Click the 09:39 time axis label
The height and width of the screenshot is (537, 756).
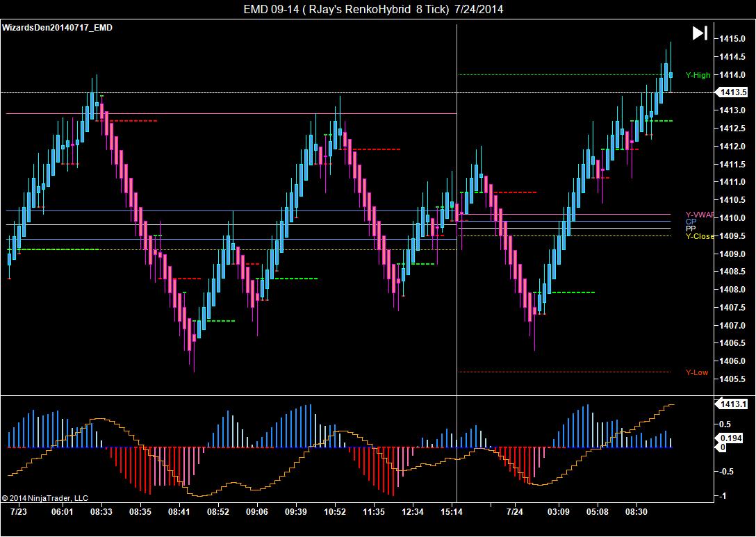pos(295,512)
